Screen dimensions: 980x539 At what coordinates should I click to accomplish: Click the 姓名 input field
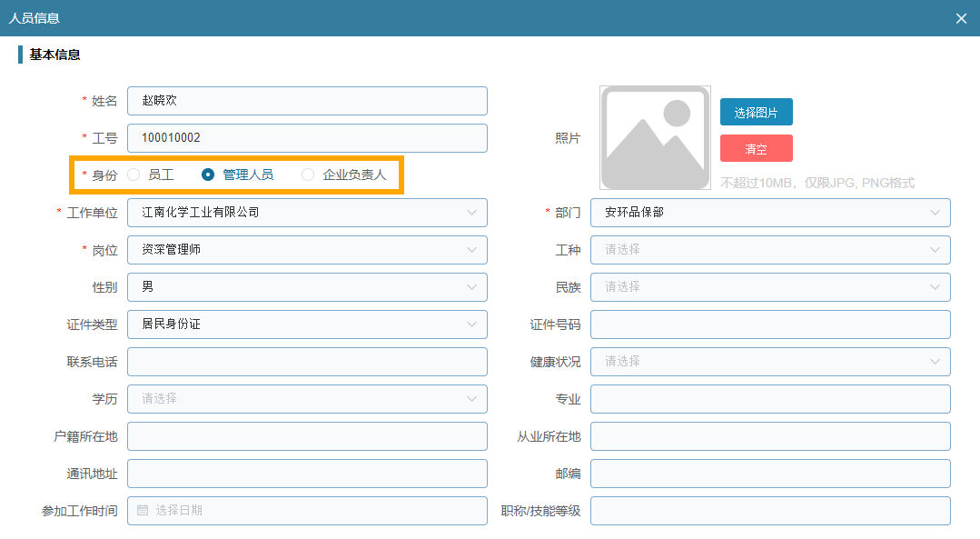pyautogui.click(x=307, y=101)
